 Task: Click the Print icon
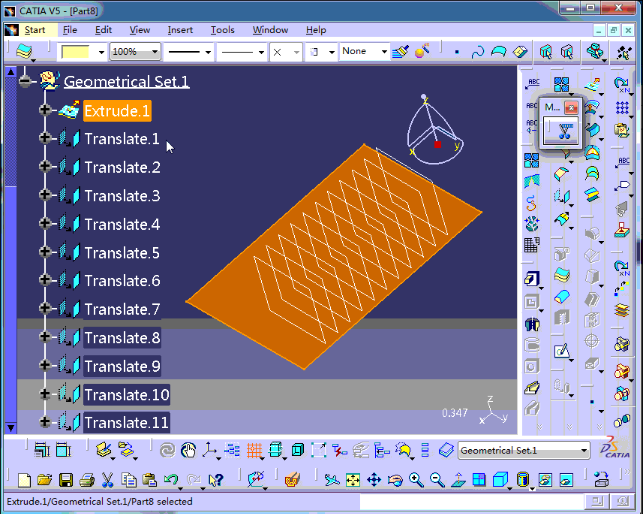tap(87, 481)
